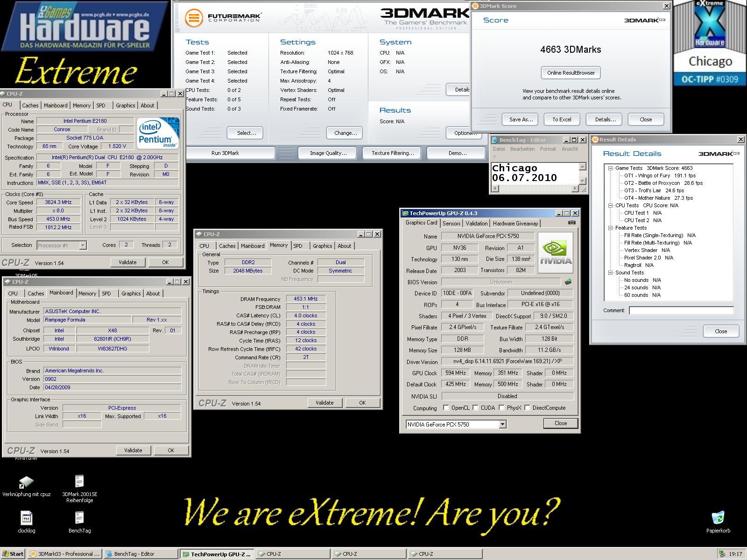Open the Bearbeiten menu in BenchTag editor
The width and height of the screenshot is (747, 560).
tap(522, 149)
